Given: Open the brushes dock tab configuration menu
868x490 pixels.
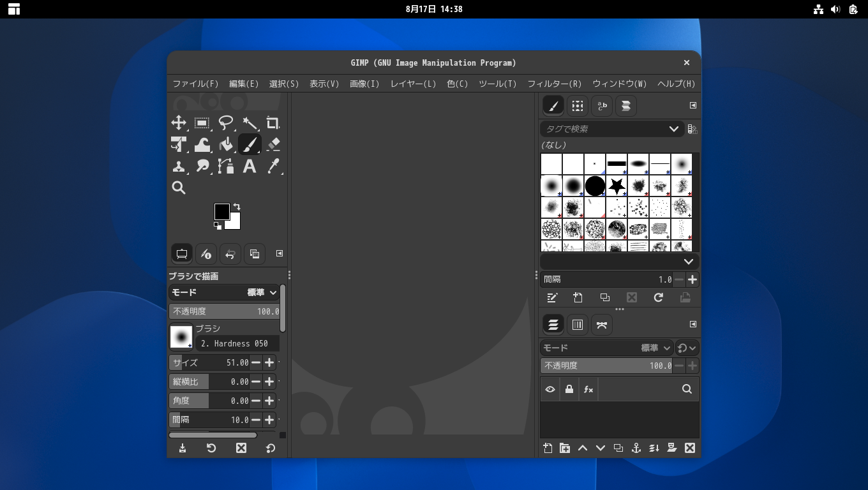Looking at the screenshot, I should tap(693, 105).
